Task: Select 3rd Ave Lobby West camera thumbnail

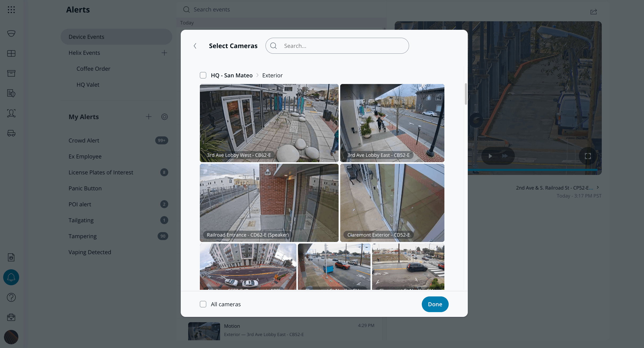Action: pyautogui.click(x=269, y=123)
